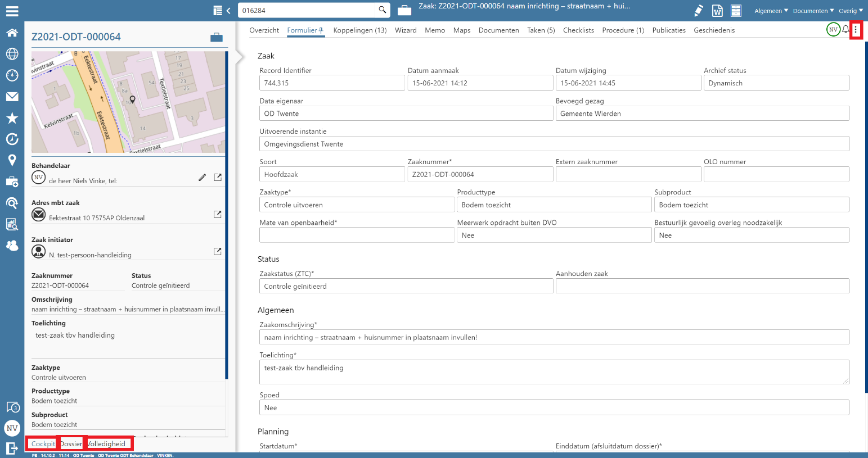The height and width of the screenshot is (458, 868).
Task: Open Adres mbt zaak in external view
Action: [218, 215]
